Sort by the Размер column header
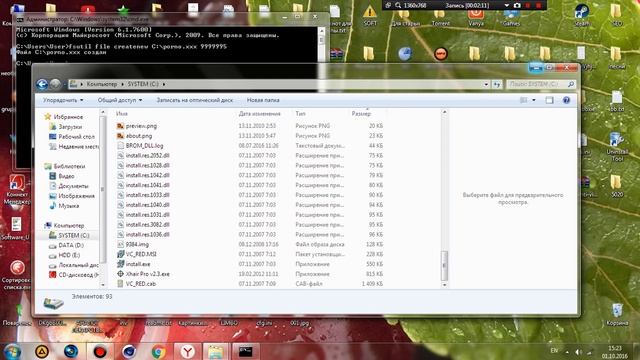 [x=361, y=114]
